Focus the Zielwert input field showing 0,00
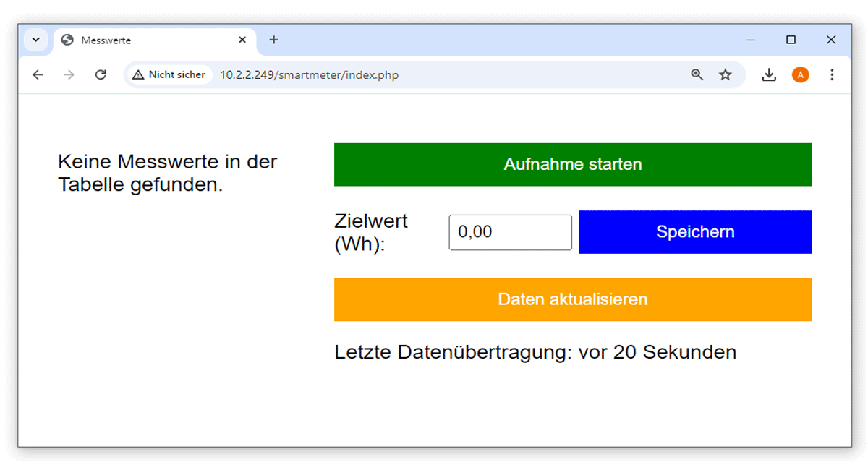 (x=511, y=232)
